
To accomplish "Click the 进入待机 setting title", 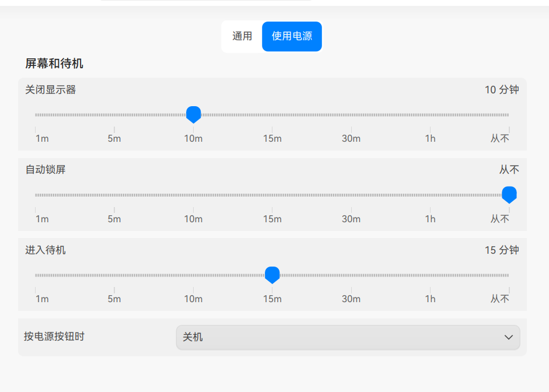I will tap(46, 250).
